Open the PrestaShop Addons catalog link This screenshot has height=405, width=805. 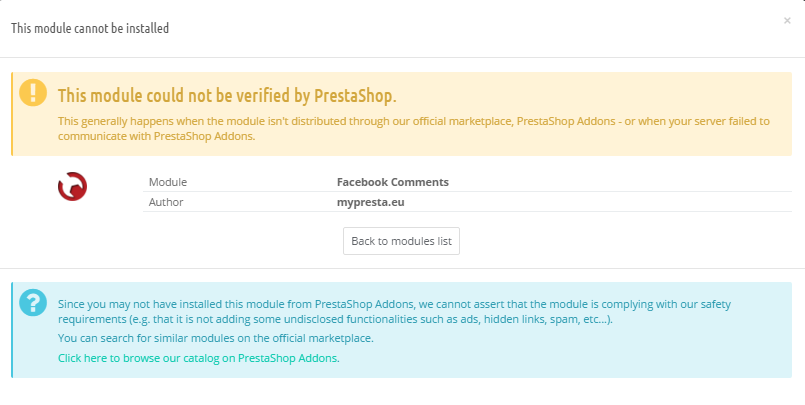(199, 358)
